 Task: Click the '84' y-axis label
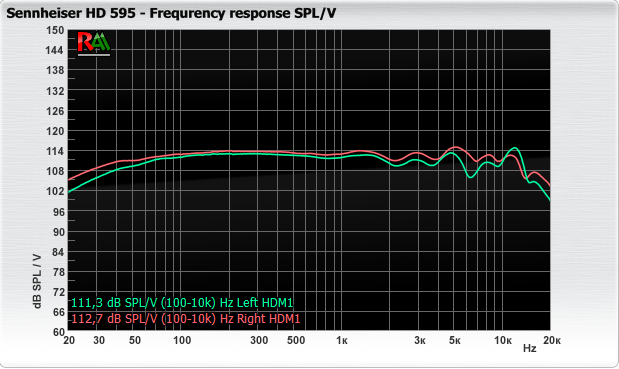[58, 252]
